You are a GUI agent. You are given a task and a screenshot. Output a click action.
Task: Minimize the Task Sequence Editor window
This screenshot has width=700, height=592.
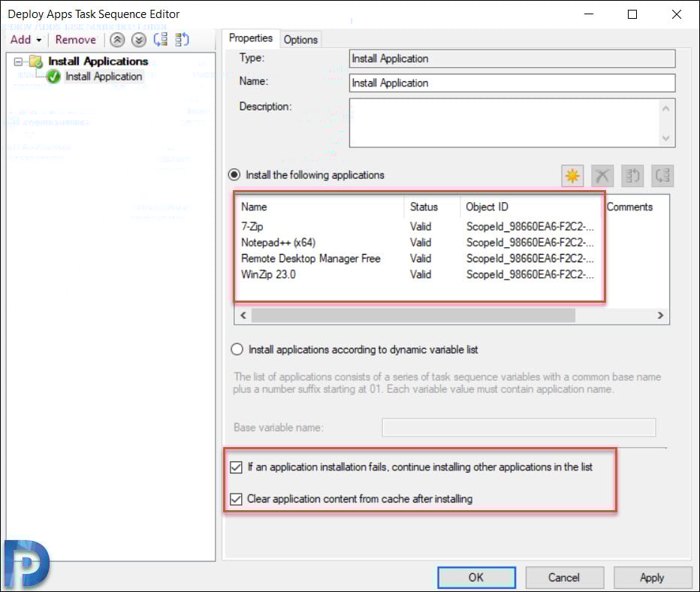coord(589,14)
